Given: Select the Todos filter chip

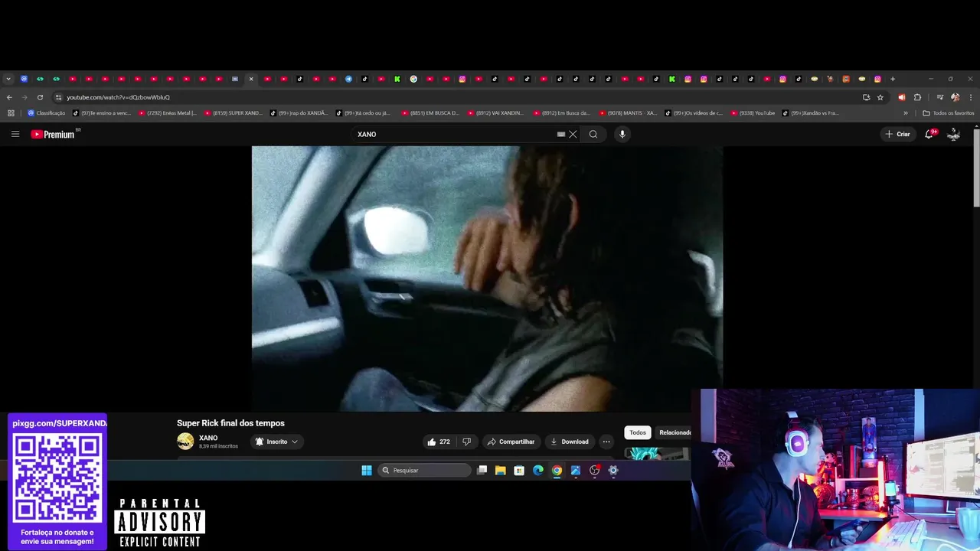Looking at the screenshot, I should pyautogui.click(x=638, y=432).
